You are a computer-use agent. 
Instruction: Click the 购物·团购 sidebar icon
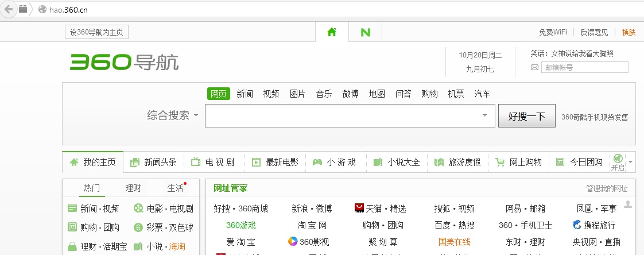72,227
